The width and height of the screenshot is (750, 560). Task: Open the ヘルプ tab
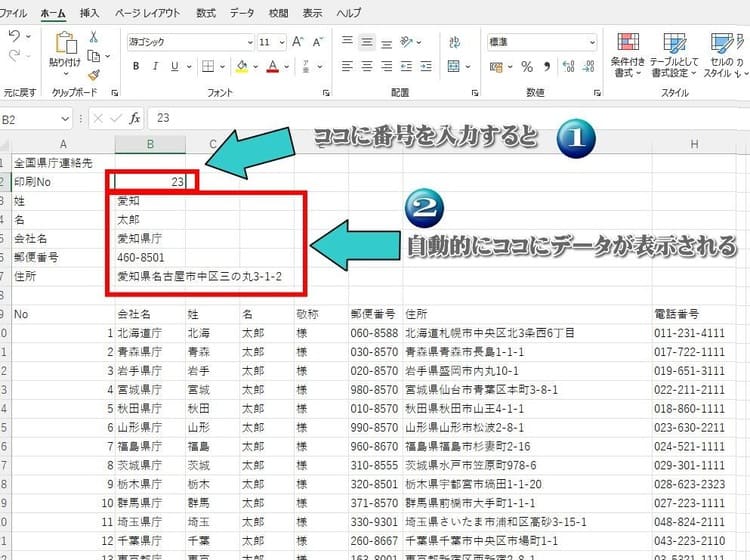[x=349, y=13]
